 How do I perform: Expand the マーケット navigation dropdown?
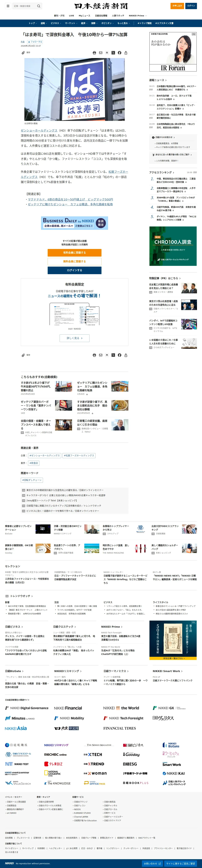(71, 23)
